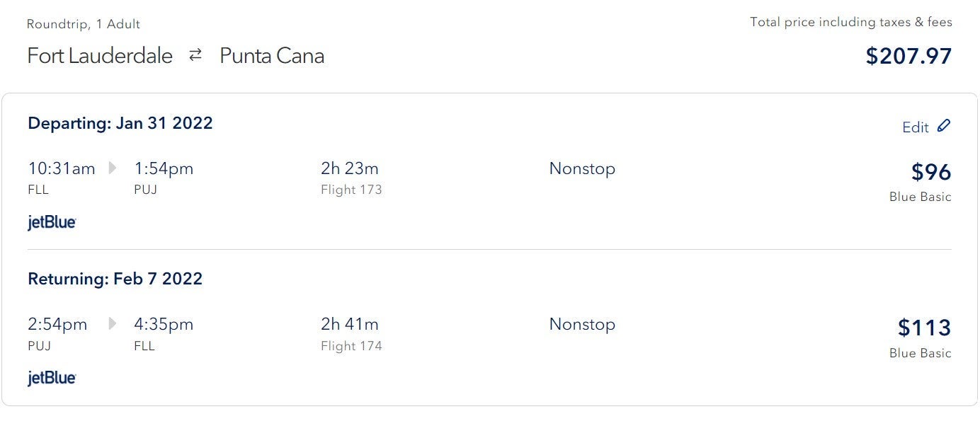Click the departing flight JetBlue logo
Screen dimensions: 980x421
pos(52,222)
